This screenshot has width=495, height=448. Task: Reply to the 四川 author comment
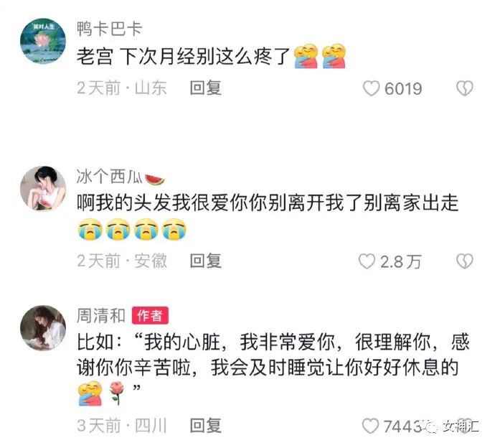pyautogui.click(x=205, y=425)
